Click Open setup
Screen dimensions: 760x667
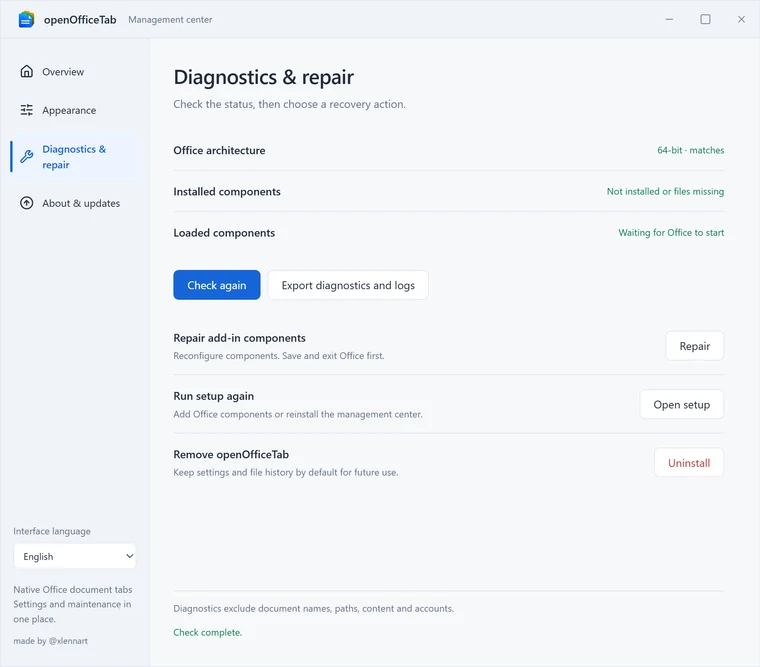coord(681,404)
